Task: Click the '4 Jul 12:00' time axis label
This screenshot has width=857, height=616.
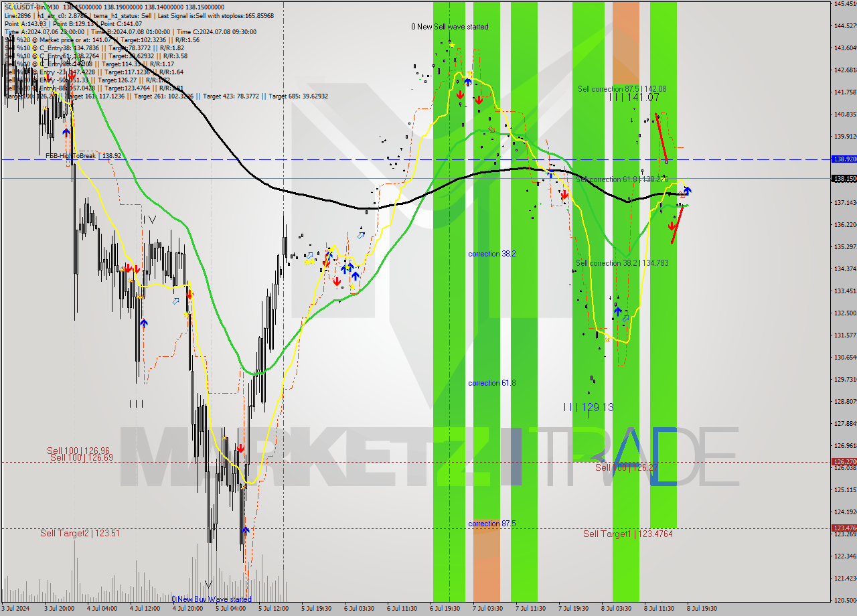Action: pos(145,609)
